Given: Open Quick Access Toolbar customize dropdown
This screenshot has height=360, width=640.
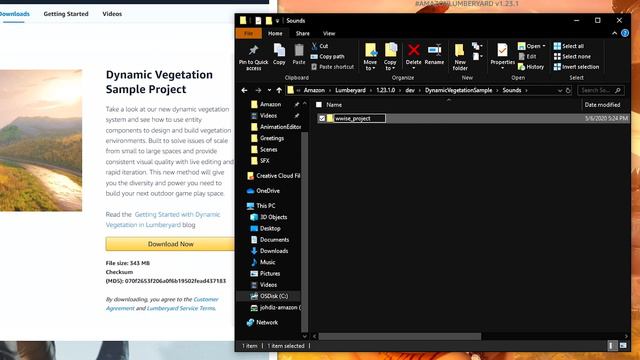Looking at the screenshot, I should [277, 20].
